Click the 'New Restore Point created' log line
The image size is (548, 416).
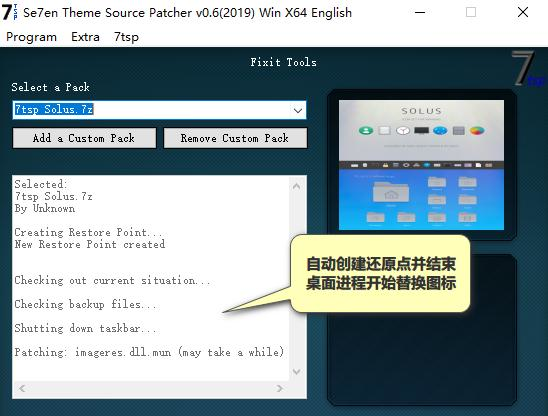point(90,244)
